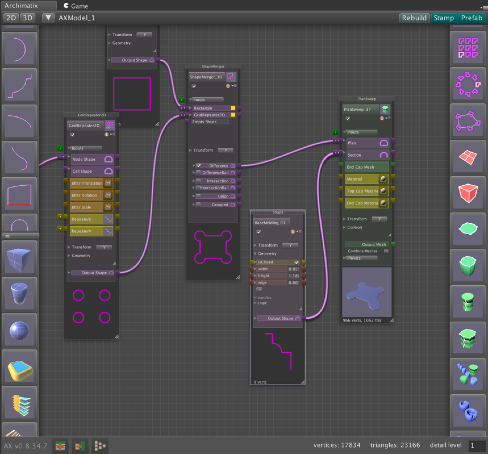Open the model dropdown arrow next to AXModel_1
The height and width of the screenshot is (454, 488).
(48, 18)
